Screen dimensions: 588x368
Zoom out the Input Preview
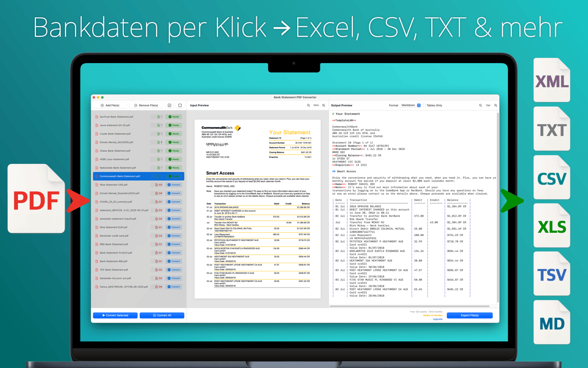[x=309, y=105]
